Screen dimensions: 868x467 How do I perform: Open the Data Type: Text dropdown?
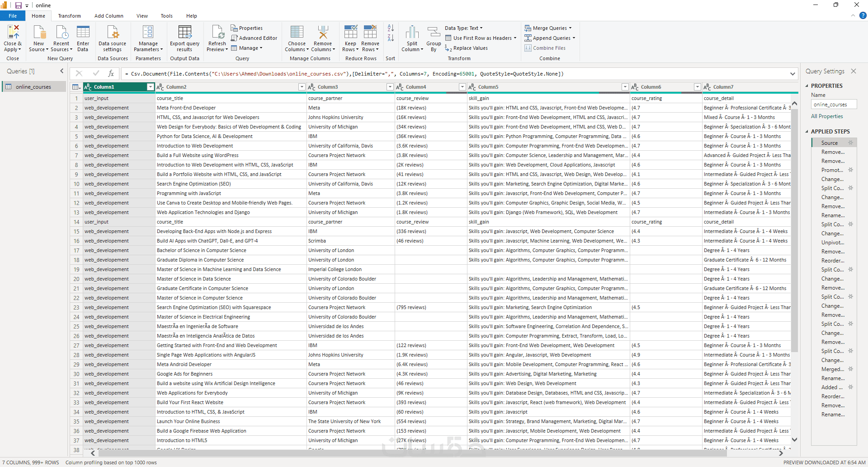464,28
